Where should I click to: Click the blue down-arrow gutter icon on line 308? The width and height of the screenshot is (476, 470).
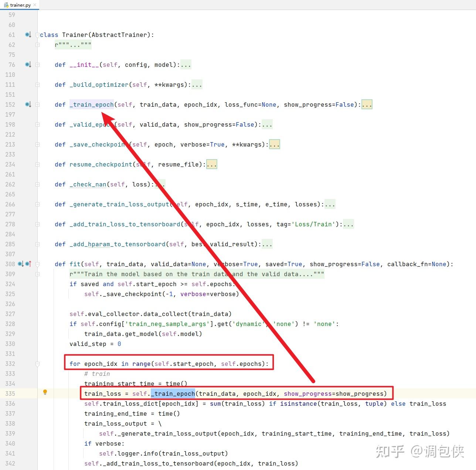point(21,264)
